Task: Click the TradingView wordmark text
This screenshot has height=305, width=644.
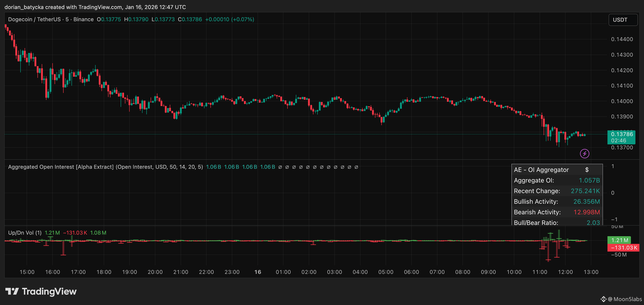Action: (49, 291)
